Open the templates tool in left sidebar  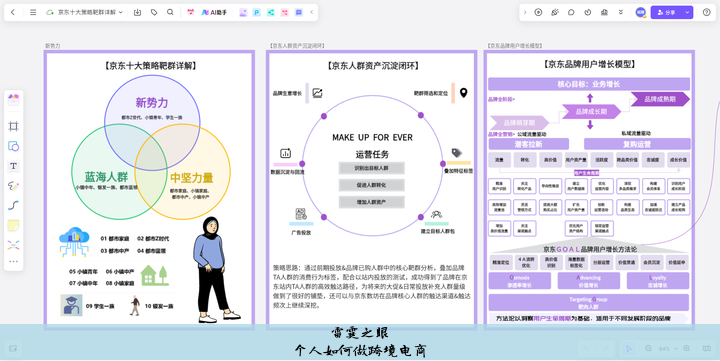coord(13,100)
